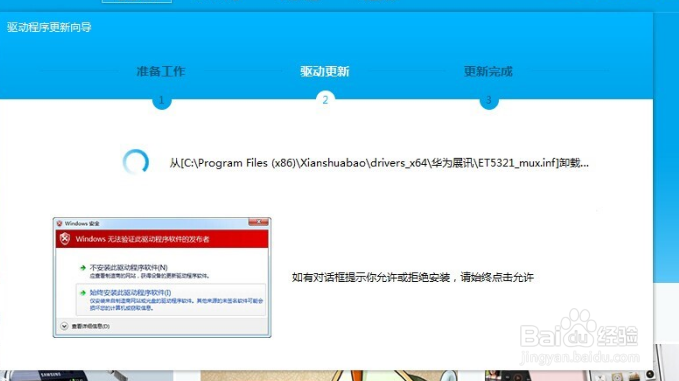The width and height of the screenshot is (679, 381).
Task: Click the ET5321_mux.inf uninstall path text
Action: 379,163
